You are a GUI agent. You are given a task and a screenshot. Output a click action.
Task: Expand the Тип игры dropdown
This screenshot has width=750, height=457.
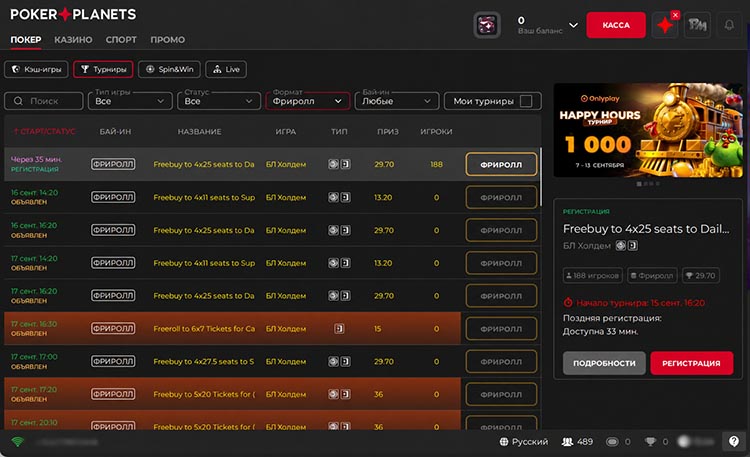coord(130,101)
